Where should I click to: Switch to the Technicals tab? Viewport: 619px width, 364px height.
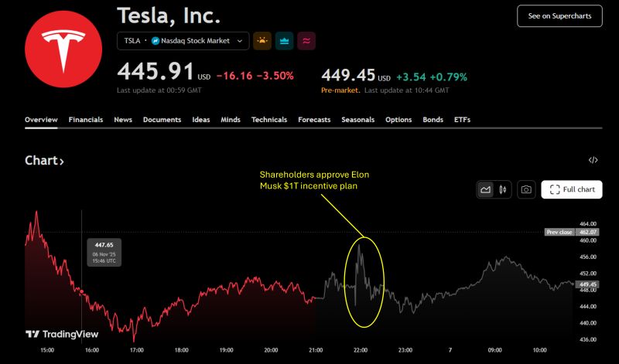269,120
